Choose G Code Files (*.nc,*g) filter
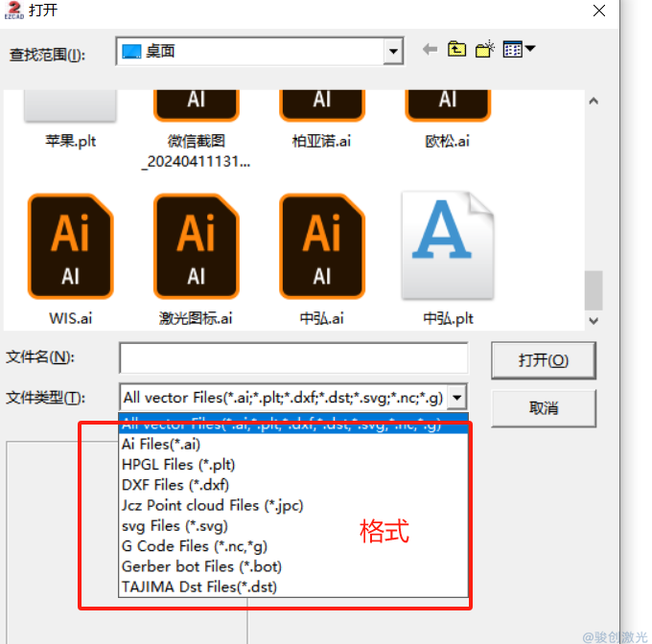Viewport: 652px width, 644px height. (293, 546)
